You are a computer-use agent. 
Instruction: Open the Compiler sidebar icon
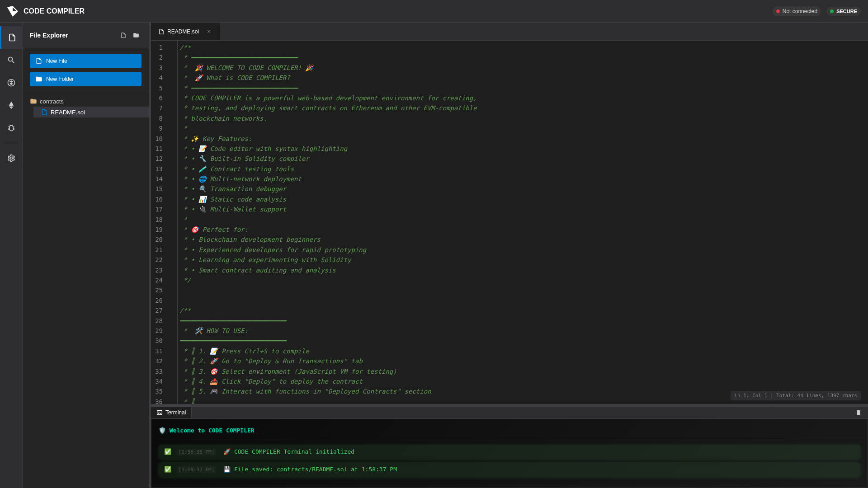(x=11, y=83)
